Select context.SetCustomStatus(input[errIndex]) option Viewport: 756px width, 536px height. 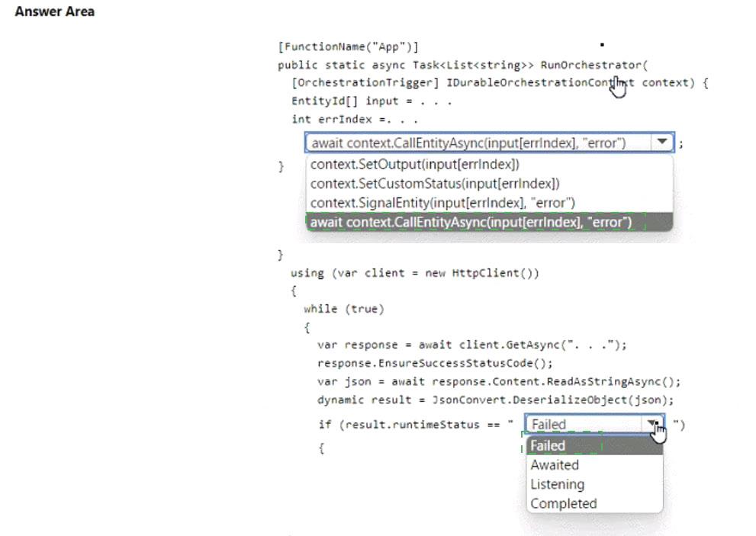435,183
